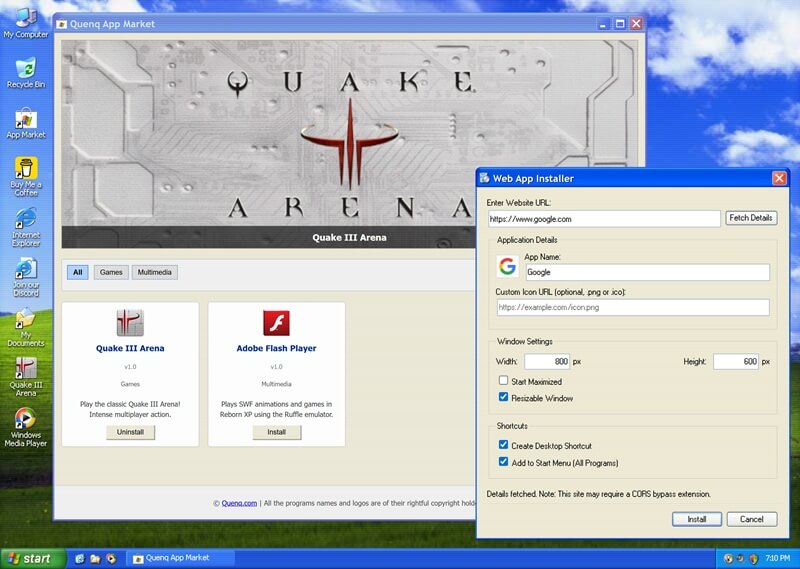Click the 'Plays SWF animations' description text
800x569 pixels.
pyautogui.click(x=277, y=409)
